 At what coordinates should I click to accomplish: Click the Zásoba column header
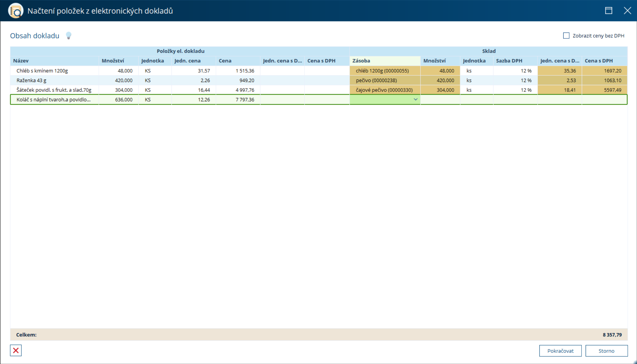(x=361, y=61)
